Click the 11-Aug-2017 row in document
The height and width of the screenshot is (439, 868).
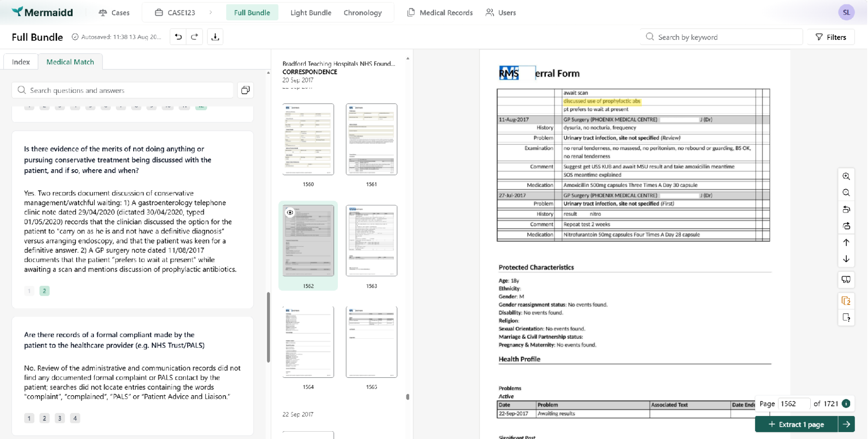point(633,119)
